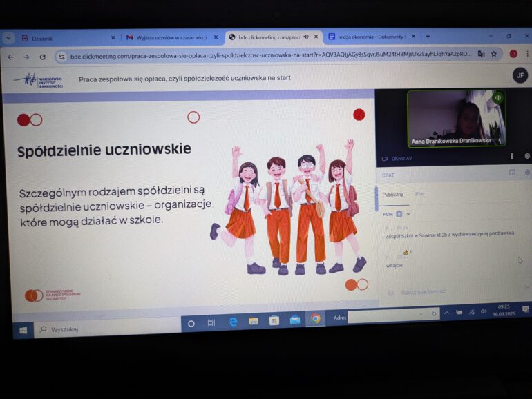Mute the ClickMeeting tab audio icon
The width and height of the screenshot is (532, 399).
click(306, 37)
